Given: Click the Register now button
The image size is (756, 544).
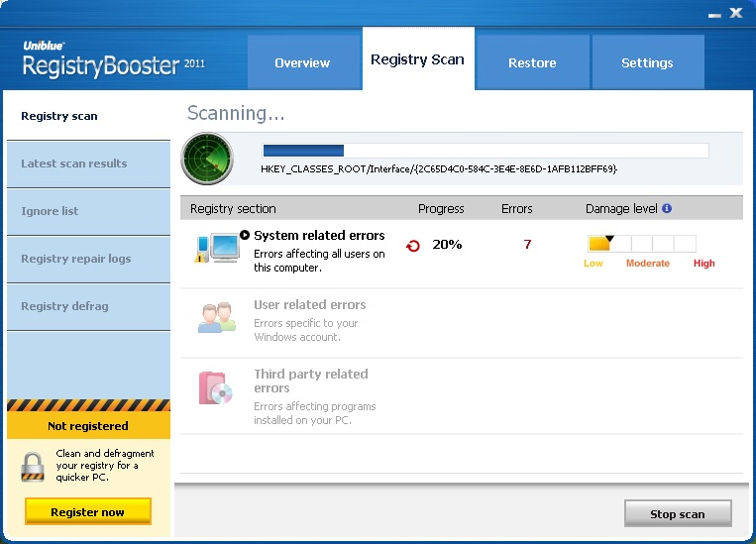Looking at the screenshot, I should [88, 511].
